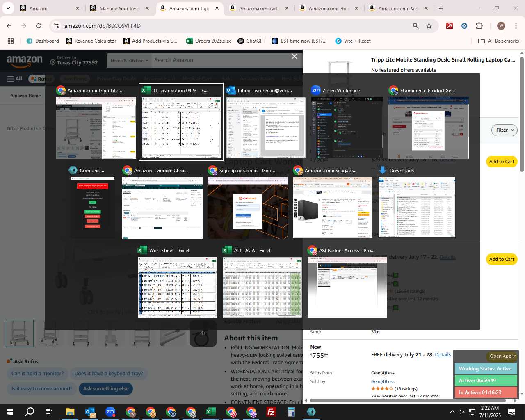
Task: Open the ChatGPT bookmark
Action: pos(251,41)
